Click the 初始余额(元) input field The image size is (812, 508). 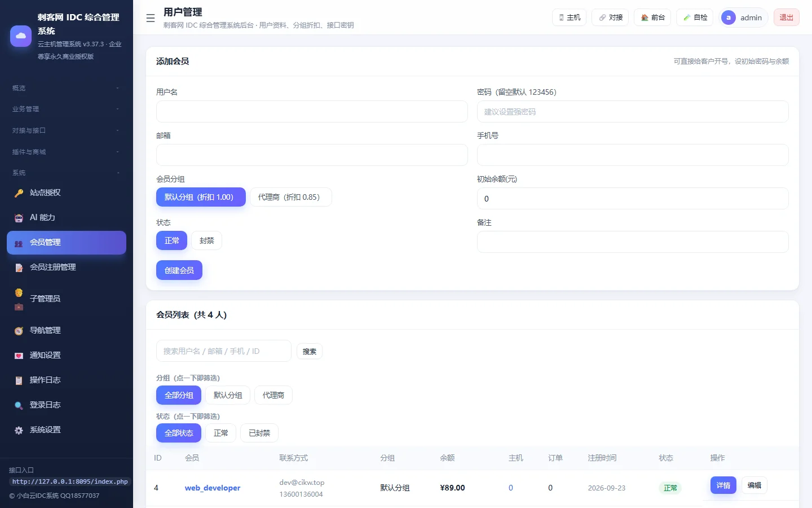click(633, 199)
